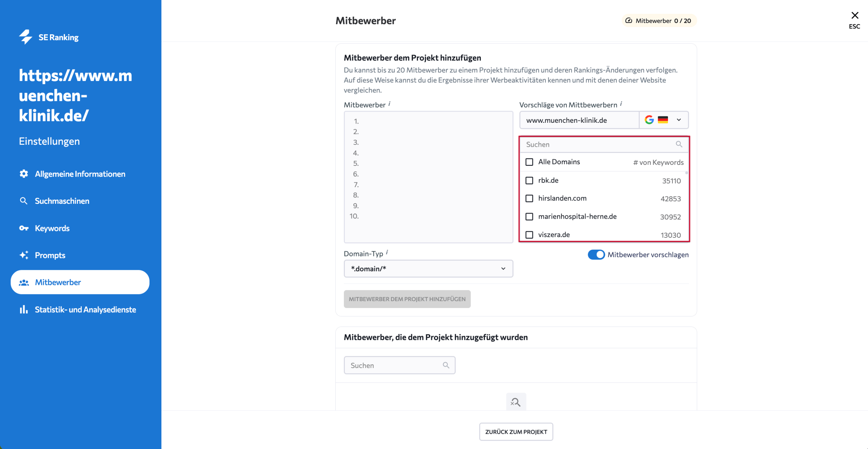This screenshot has height=449, width=868.
Task: Click the magnifier icon beside Suchmaschinen
Action: [23, 201]
